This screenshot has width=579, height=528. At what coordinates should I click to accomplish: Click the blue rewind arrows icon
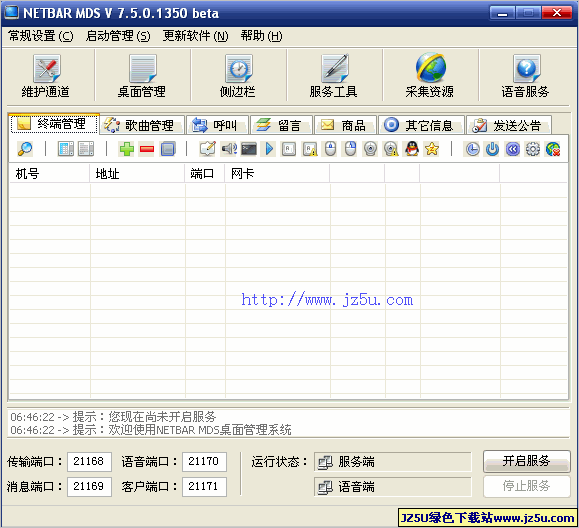[x=513, y=149]
